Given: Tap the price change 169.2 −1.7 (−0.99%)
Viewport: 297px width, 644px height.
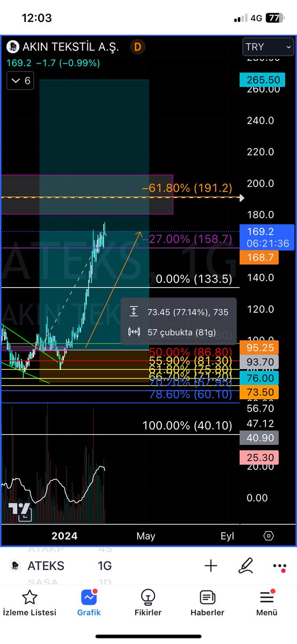Looking at the screenshot, I should click(x=53, y=63).
